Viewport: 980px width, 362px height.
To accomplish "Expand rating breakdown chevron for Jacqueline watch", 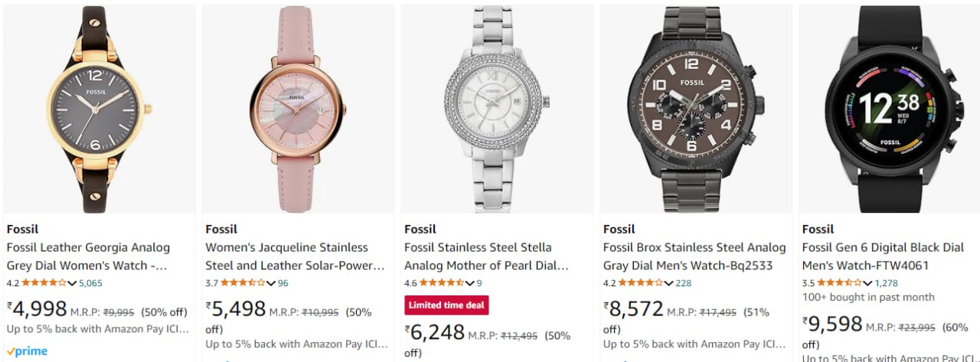I will [271, 282].
